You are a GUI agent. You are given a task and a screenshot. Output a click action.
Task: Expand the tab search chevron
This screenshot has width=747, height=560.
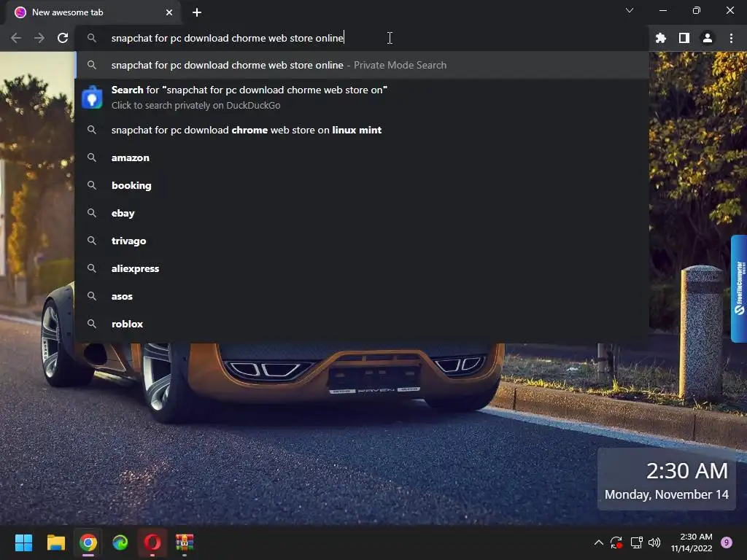click(630, 10)
